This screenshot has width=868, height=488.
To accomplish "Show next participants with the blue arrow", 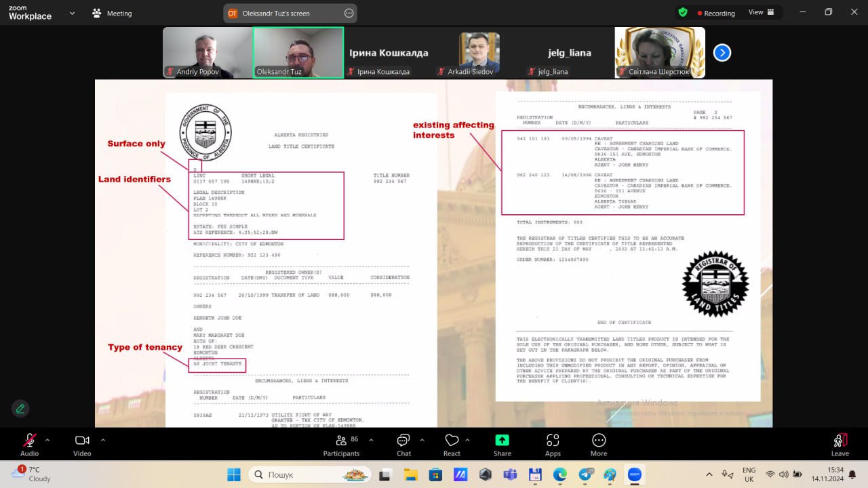I will [x=722, y=52].
